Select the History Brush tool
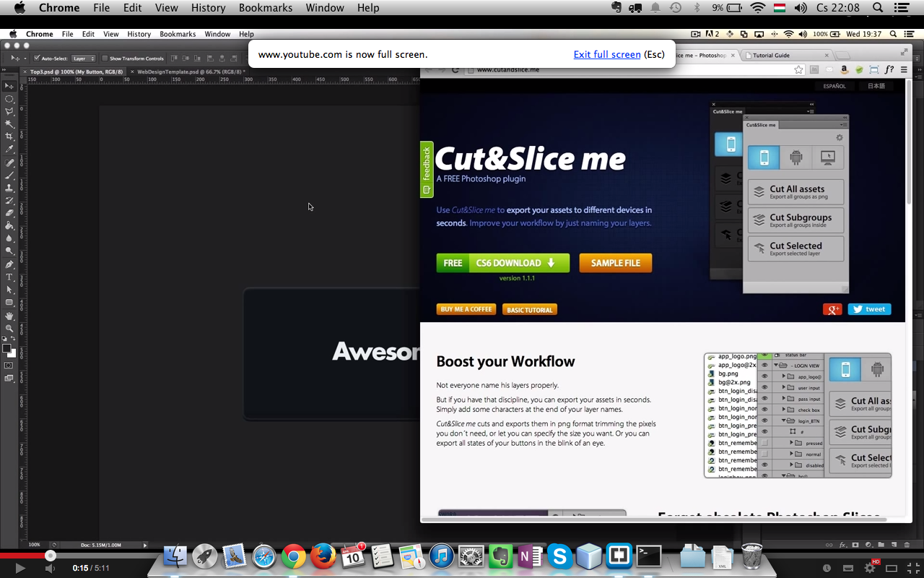Image resolution: width=924 pixels, height=578 pixels. [9, 200]
